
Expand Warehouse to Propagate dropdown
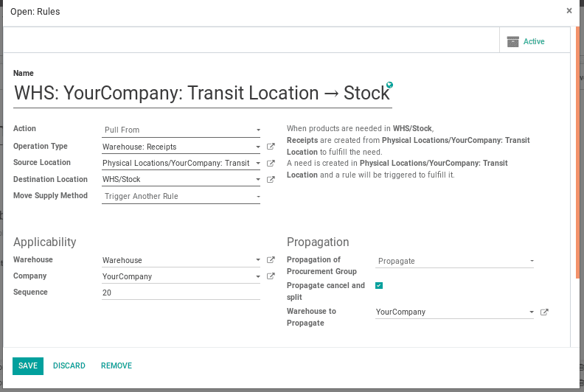click(532, 312)
